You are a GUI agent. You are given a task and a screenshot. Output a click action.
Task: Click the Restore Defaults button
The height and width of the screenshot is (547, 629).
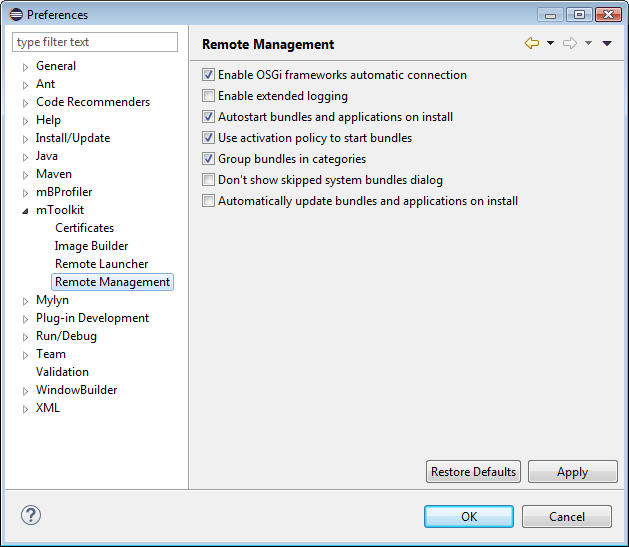[x=473, y=472]
